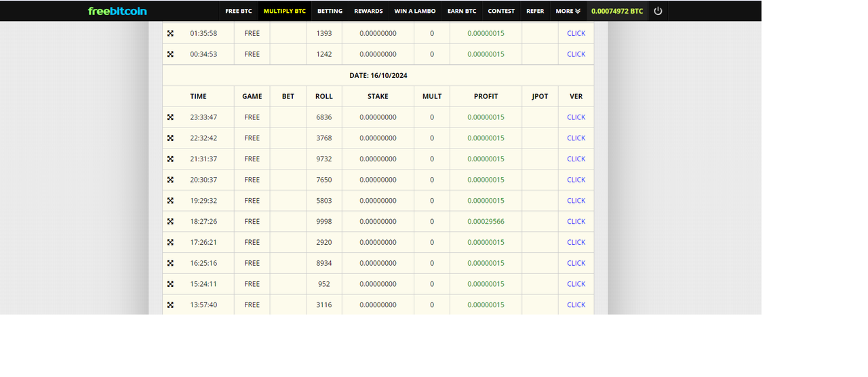Open the FREE BTC tab

coord(239,11)
